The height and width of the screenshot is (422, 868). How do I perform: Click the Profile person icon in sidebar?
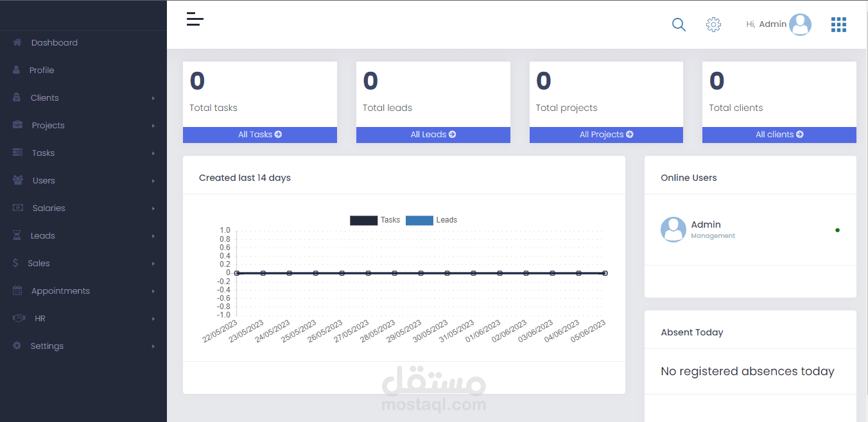point(16,70)
